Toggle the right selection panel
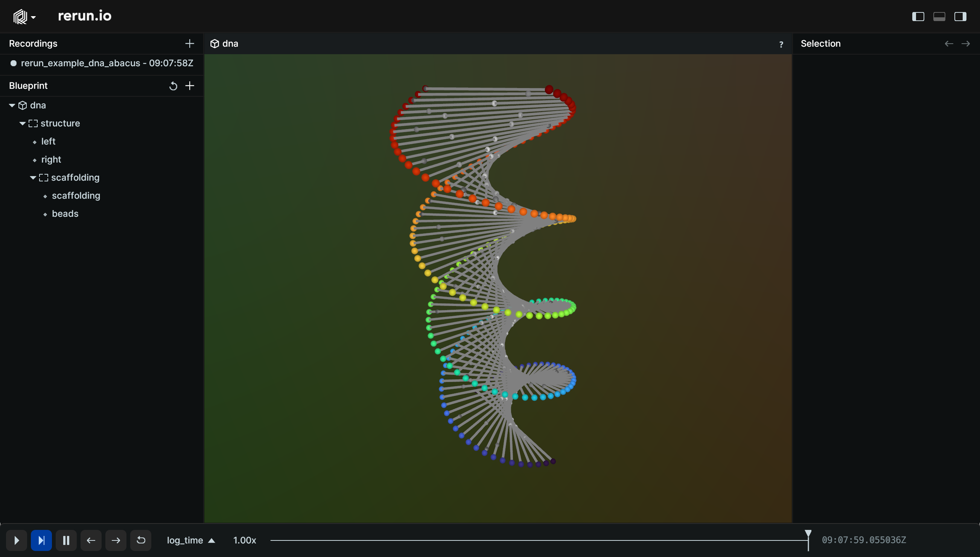 tap(960, 17)
